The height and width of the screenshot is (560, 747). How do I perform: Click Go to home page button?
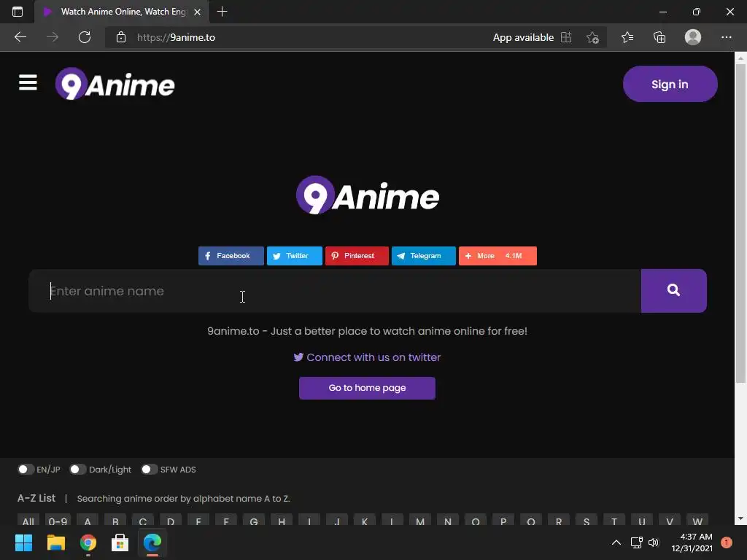(x=368, y=388)
